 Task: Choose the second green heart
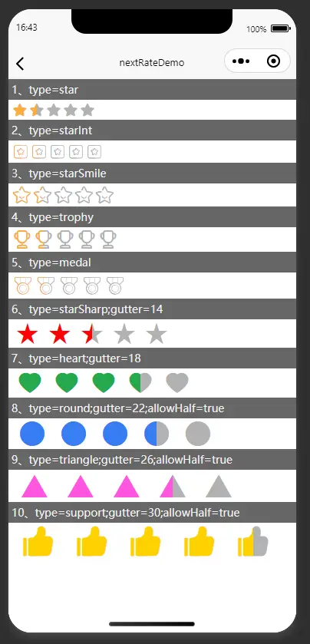tap(67, 383)
